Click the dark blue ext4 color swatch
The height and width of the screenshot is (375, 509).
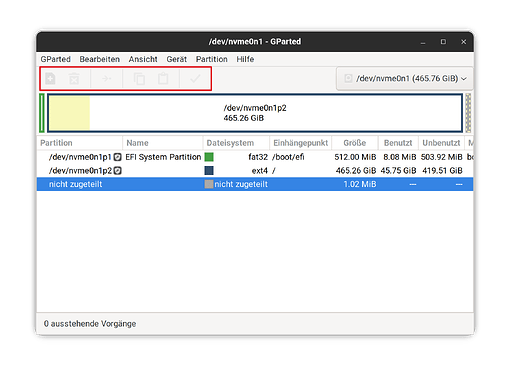coord(209,171)
